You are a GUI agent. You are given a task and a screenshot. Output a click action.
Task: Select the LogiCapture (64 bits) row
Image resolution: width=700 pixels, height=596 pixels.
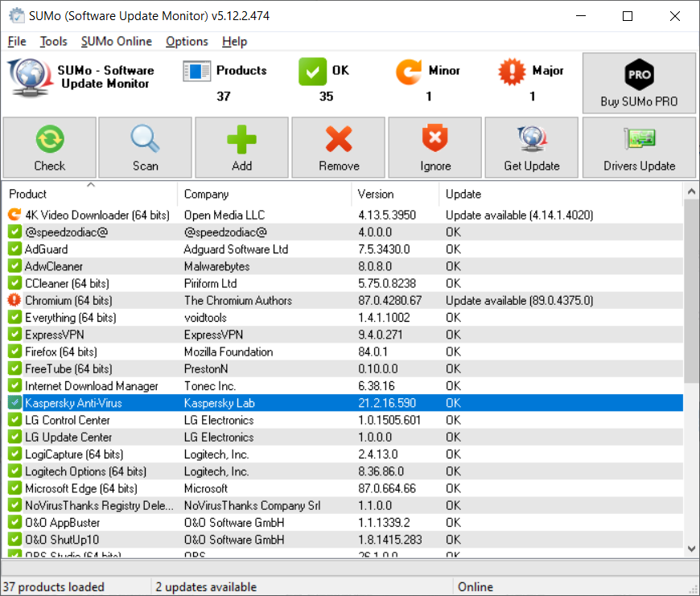point(343,454)
